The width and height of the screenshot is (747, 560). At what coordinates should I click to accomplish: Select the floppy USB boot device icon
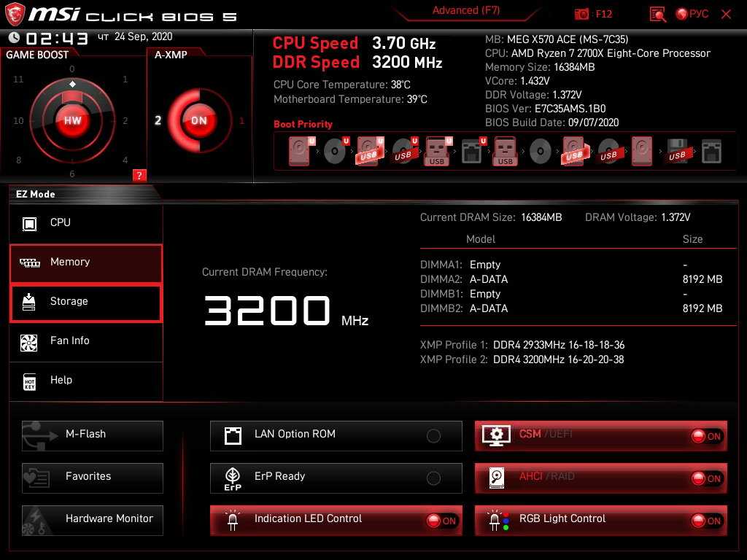tap(677, 152)
